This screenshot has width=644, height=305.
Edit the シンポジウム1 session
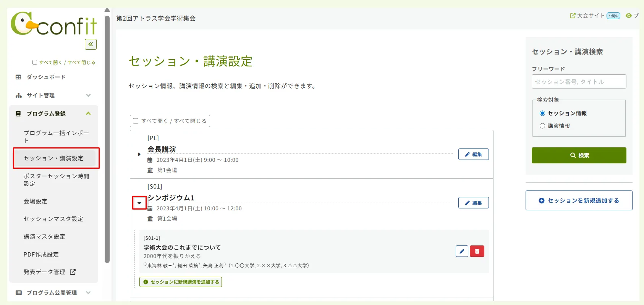point(473,203)
